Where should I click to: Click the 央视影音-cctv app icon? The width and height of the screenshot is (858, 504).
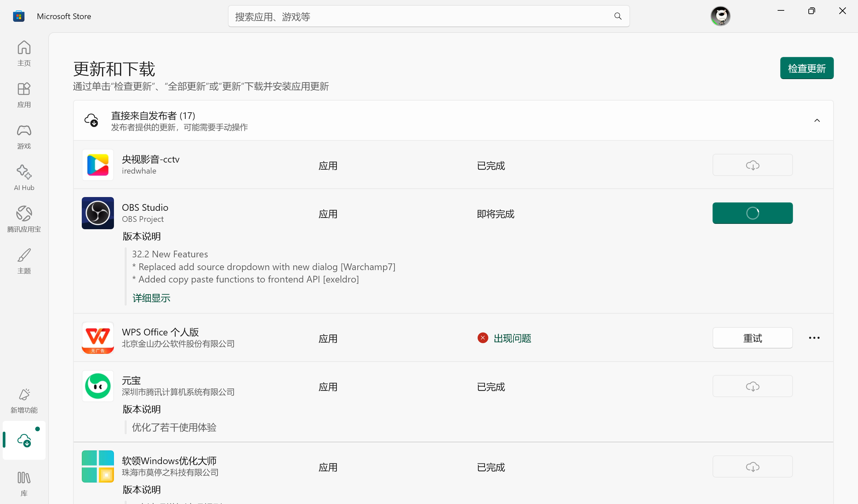coord(98,165)
